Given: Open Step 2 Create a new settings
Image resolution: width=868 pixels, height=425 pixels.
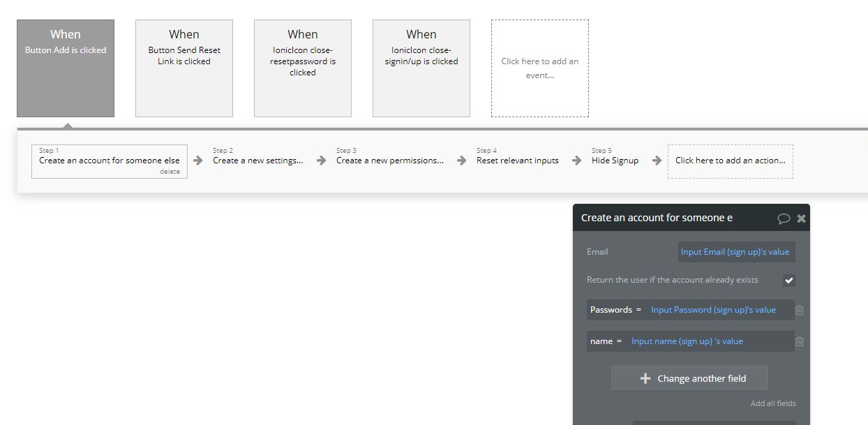Looking at the screenshot, I should click(x=258, y=161).
